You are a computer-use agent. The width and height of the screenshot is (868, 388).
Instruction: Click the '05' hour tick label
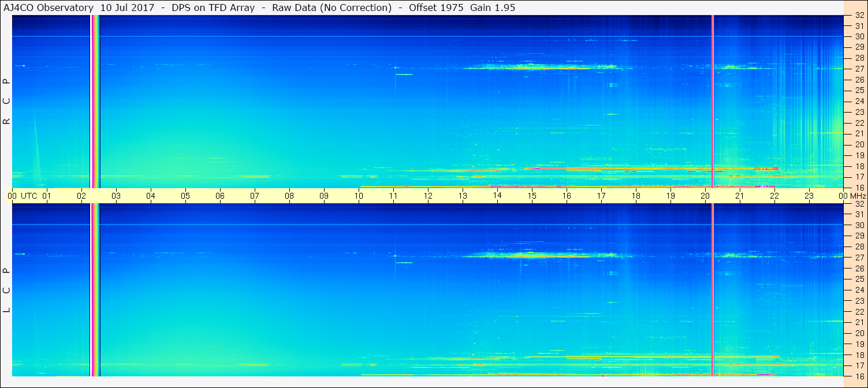pos(185,196)
